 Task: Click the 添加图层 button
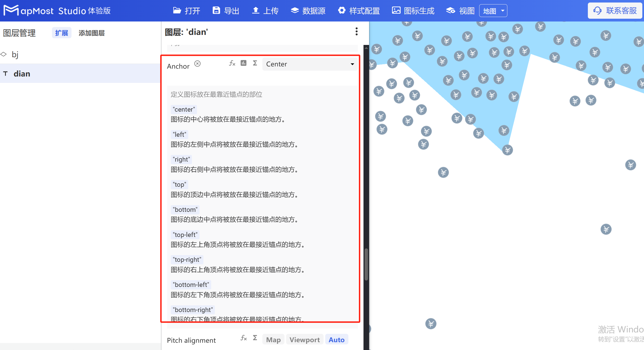coord(91,33)
